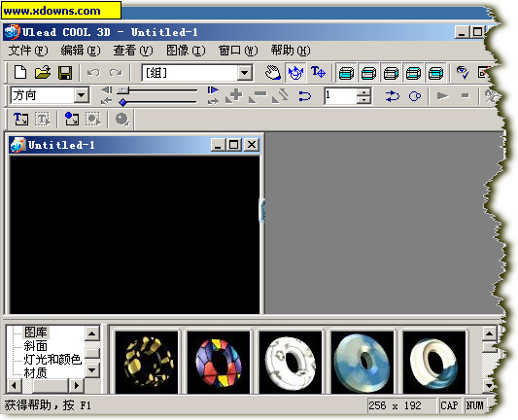Click the category tree scroll down arrow
518x420 pixels.
point(92,370)
